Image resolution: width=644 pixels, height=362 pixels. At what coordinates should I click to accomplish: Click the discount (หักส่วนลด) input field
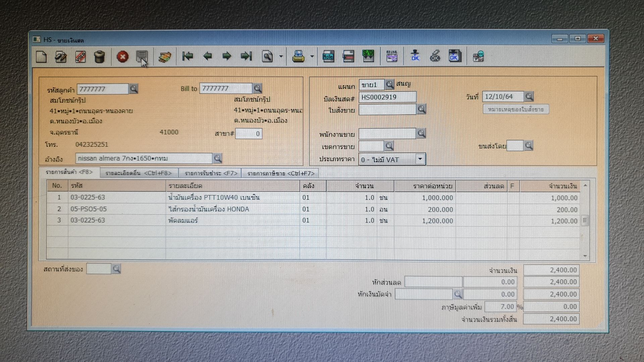433,282
